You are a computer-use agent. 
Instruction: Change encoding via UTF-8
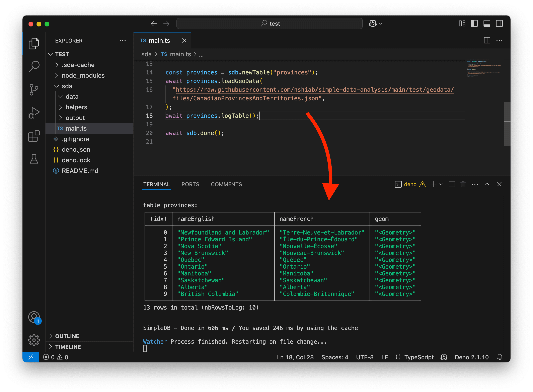pyautogui.click(x=365, y=357)
